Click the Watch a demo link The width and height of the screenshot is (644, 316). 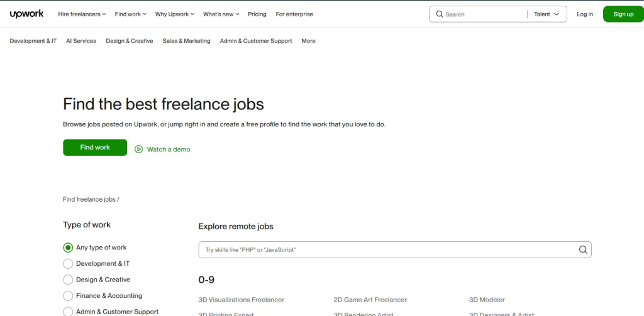[169, 150]
